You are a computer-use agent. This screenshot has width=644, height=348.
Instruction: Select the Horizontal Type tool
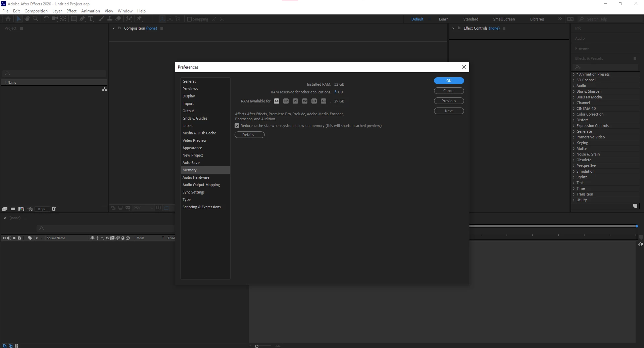click(x=91, y=19)
